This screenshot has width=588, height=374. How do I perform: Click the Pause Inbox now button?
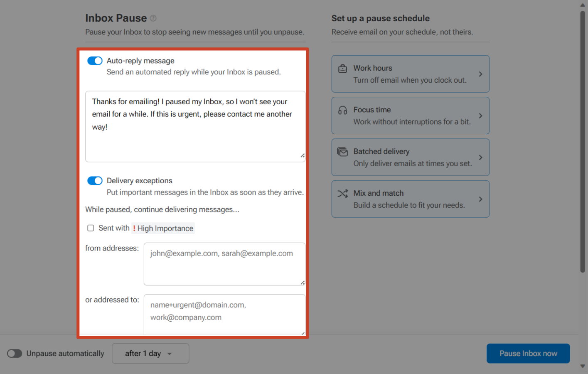pos(528,354)
